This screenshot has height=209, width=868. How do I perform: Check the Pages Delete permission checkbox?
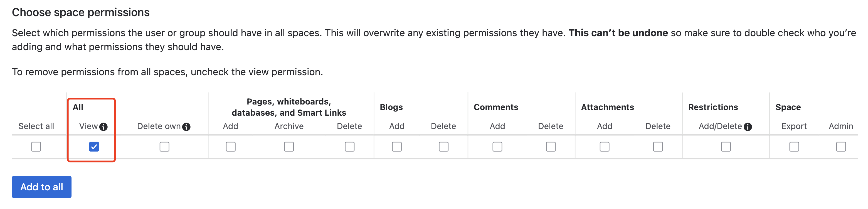[x=349, y=147]
